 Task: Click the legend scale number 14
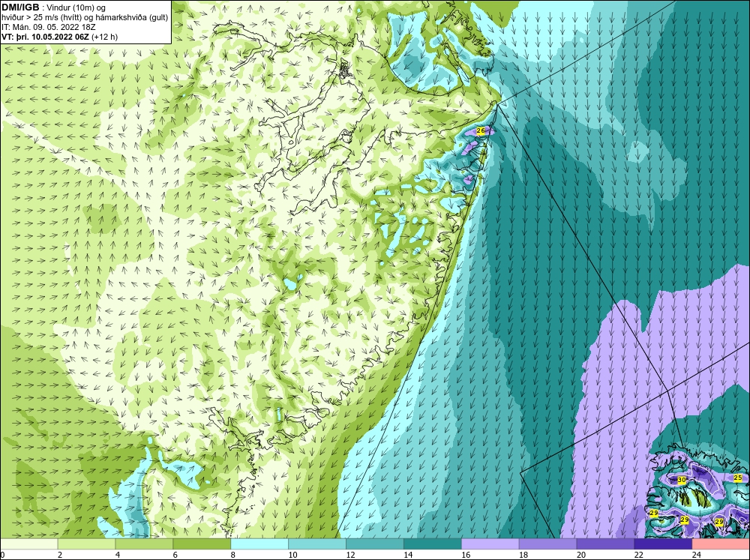[x=408, y=555]
